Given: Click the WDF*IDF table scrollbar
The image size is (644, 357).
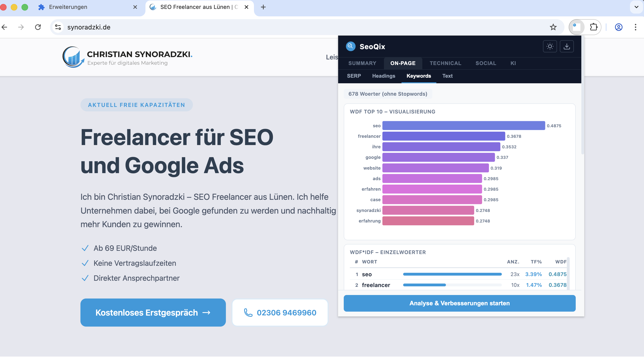Looking at the screenshot, I should 568,273.
